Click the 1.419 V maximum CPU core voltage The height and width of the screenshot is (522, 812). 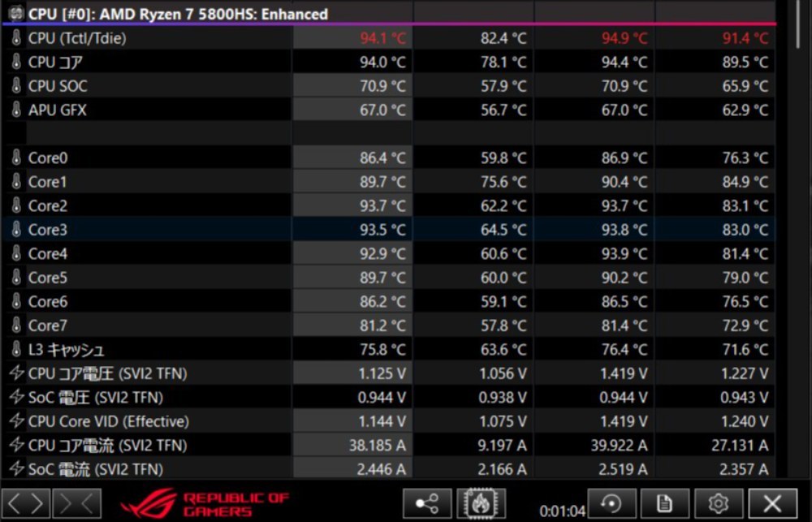624,373
